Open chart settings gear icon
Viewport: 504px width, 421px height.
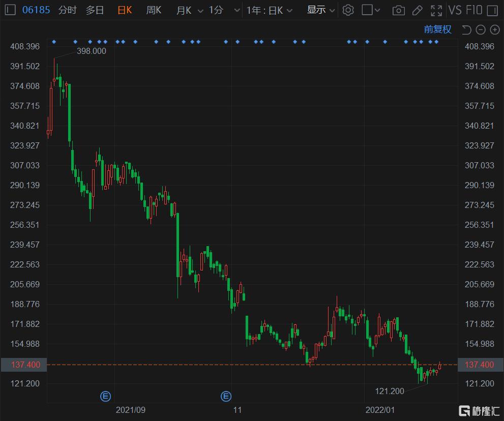coord(348,10)
